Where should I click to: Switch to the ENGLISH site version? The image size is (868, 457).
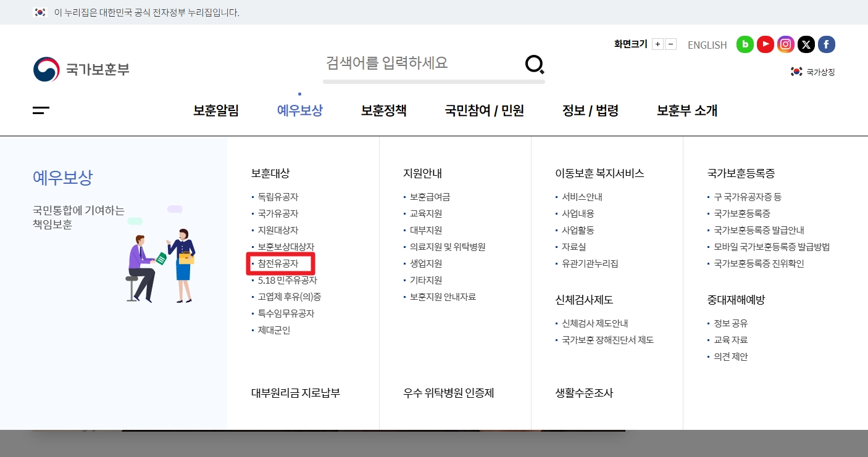707,44
